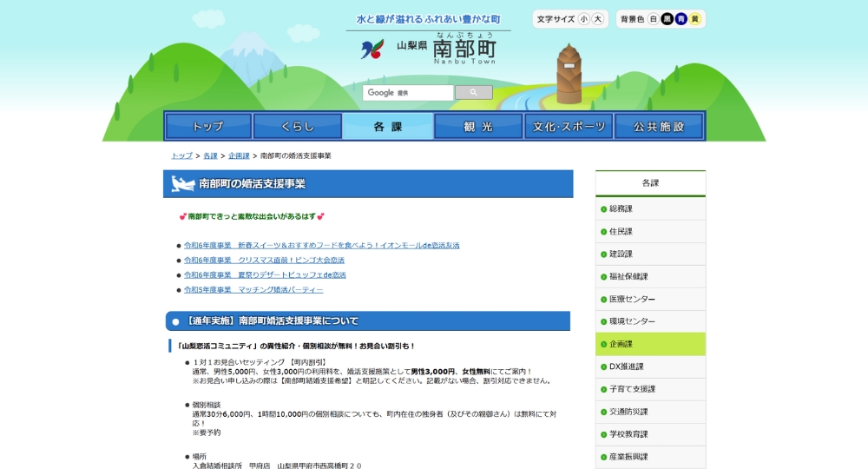Switch background color to yellow (黄)
The width and height of the screenshot is (868, 469).
coord(694,19)
